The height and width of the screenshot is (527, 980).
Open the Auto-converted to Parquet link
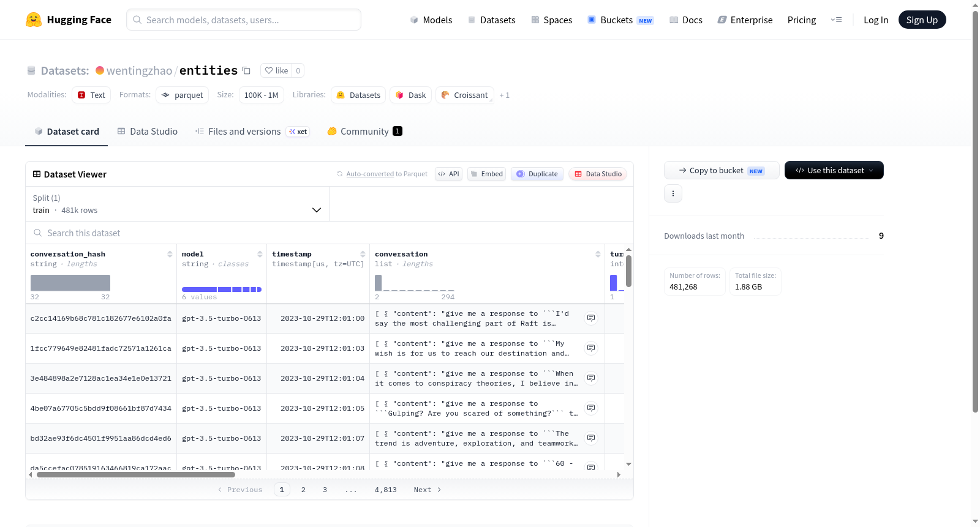(x=370, y=174)
